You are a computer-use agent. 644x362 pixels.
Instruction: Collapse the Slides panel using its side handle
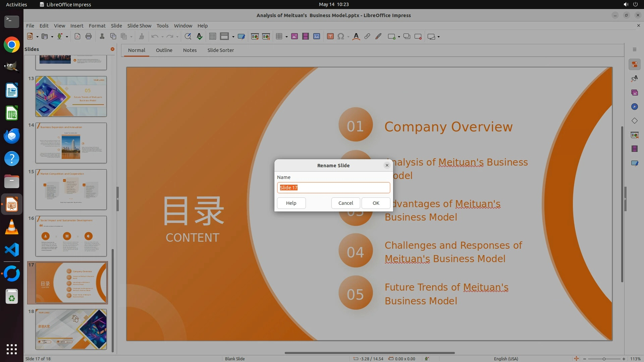(117, 199)
